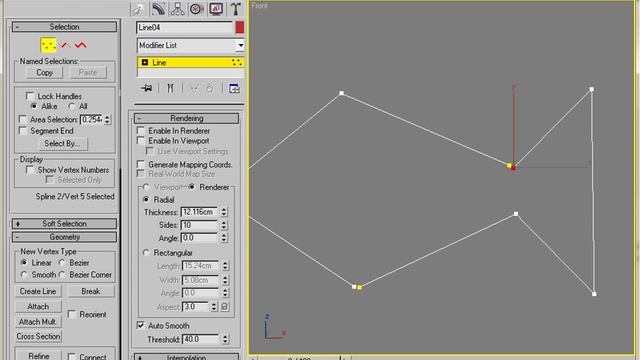Check Enable In Viewport
Screen dimensions: 640x360
pos(141,140)
